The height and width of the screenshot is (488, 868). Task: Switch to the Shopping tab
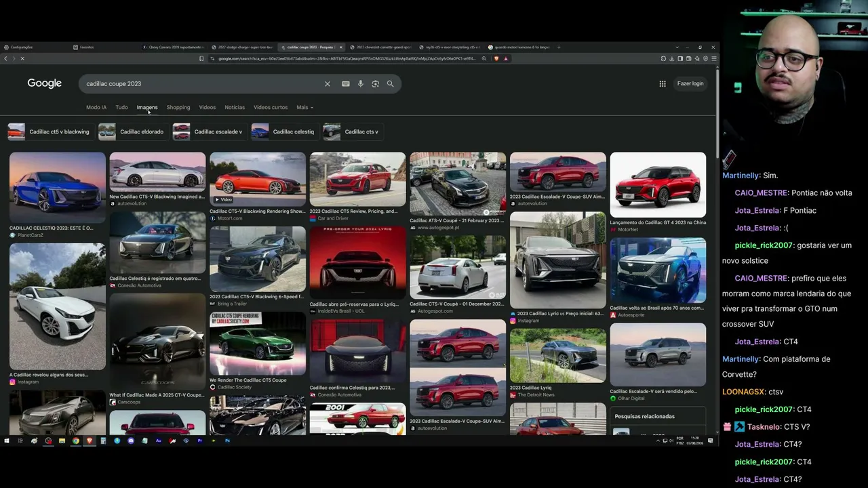tap(178, 107)
